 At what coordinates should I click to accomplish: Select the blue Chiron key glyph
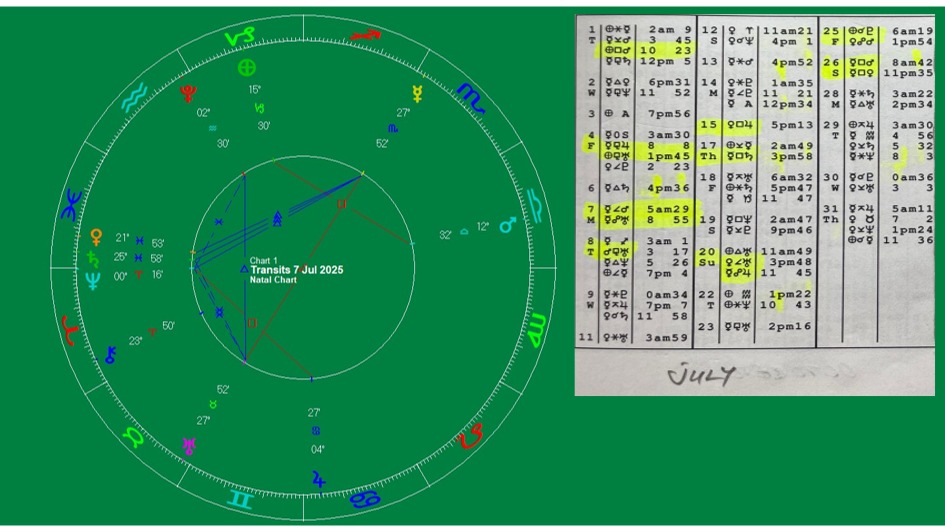click(110, 355)
